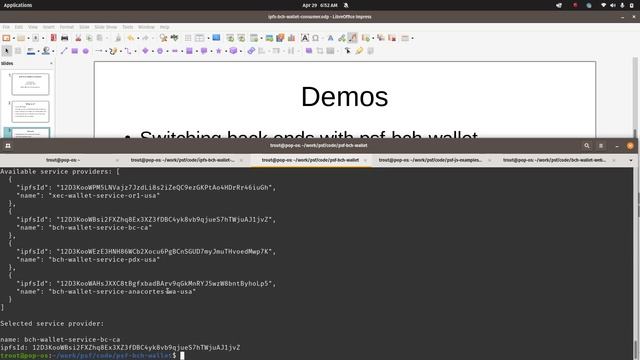Image resolution: width=640 pixels, height=360 pixels.
Task: Switch to bch-wallet-web terminal tab
Action: 554,160
